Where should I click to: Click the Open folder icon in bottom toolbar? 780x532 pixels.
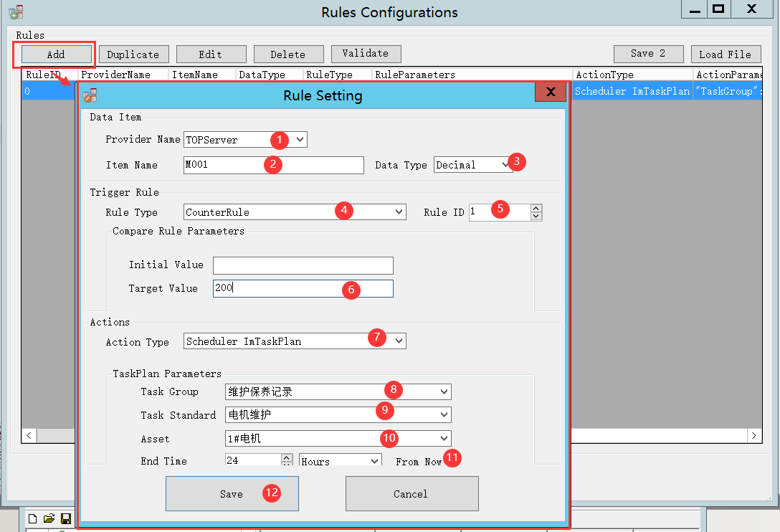coord(49,518)
